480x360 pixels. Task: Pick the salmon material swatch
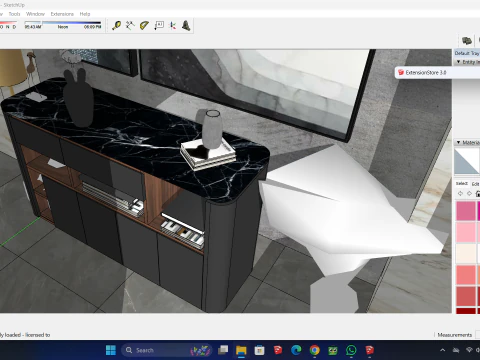(466, 275)
